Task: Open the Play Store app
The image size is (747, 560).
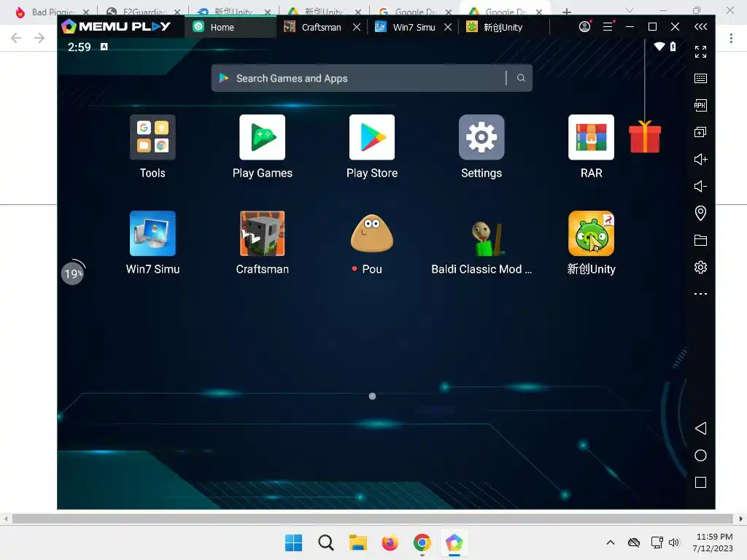Action: point(371,137)
